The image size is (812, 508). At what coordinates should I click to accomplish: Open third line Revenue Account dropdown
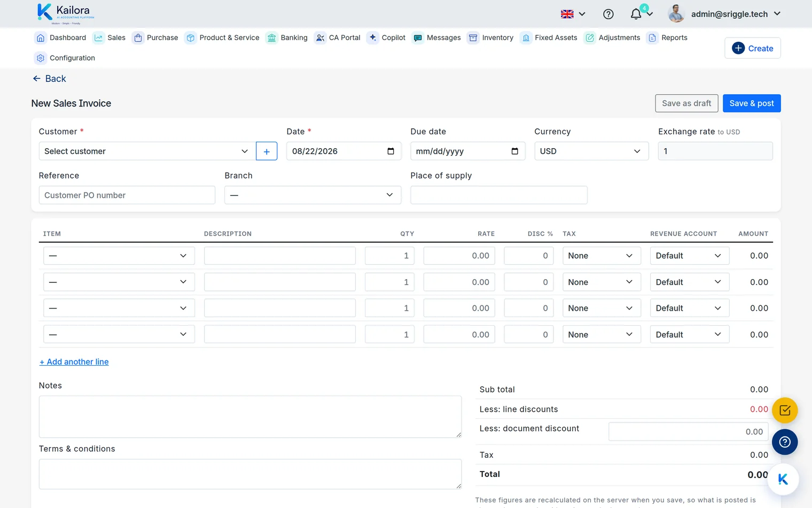(x=689, y=308)
